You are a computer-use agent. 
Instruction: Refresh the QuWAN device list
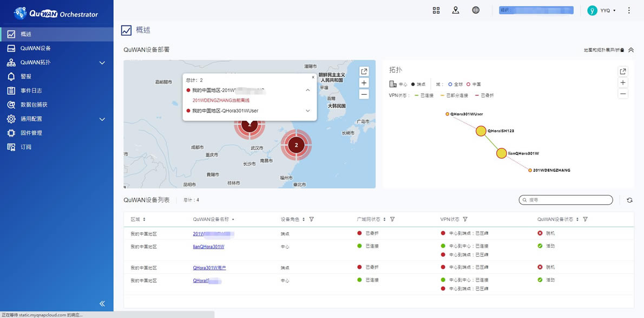629,200
